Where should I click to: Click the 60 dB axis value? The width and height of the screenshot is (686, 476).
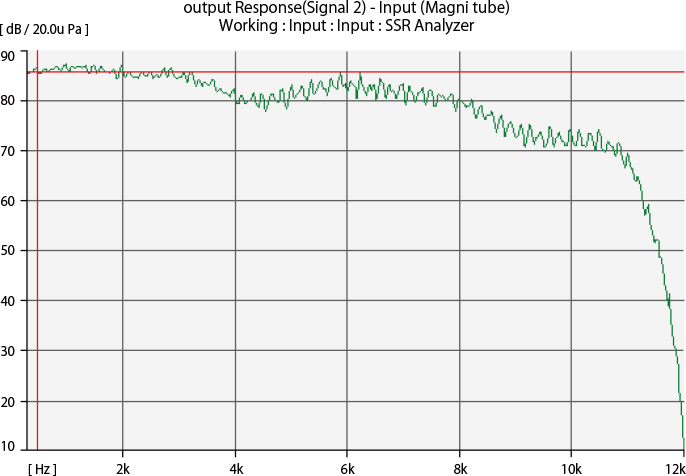pyautogui.click(x=8, y=201)
